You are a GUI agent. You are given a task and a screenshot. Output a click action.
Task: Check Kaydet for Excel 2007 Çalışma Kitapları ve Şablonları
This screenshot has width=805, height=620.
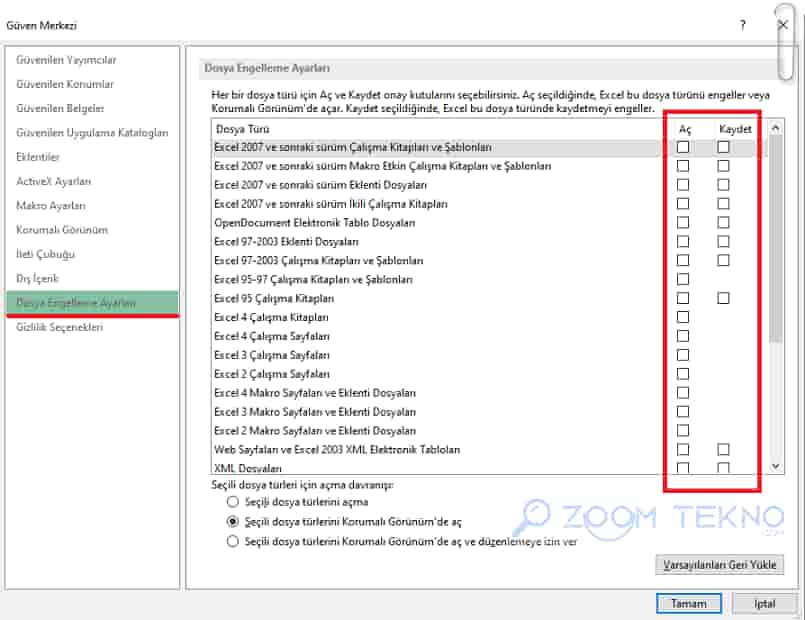[x=723, y=147]
